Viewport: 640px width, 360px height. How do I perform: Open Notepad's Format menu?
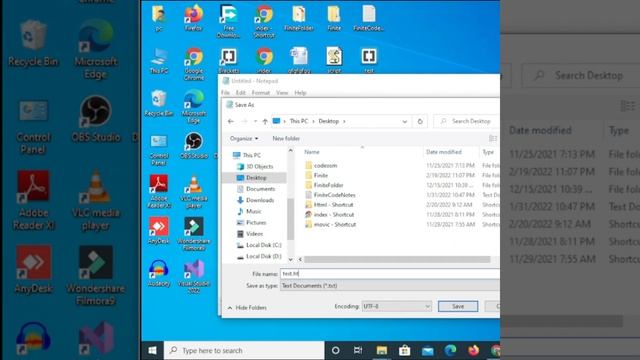(261, 93)
